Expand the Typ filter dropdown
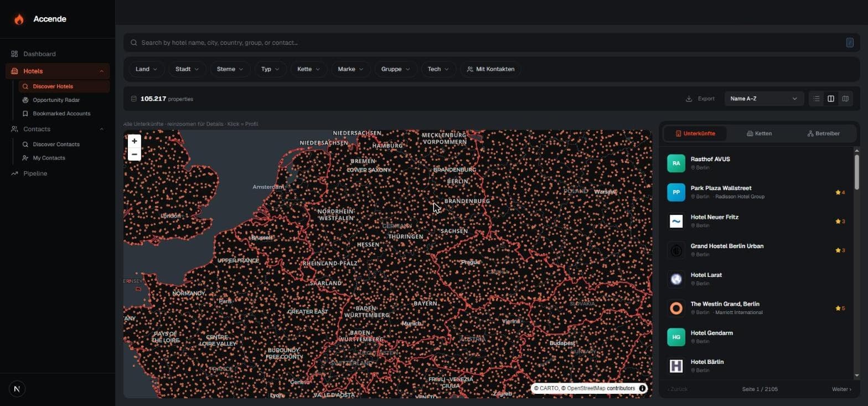Image resolution: width=868 pixels, height=406 pixels. point(270,69)
